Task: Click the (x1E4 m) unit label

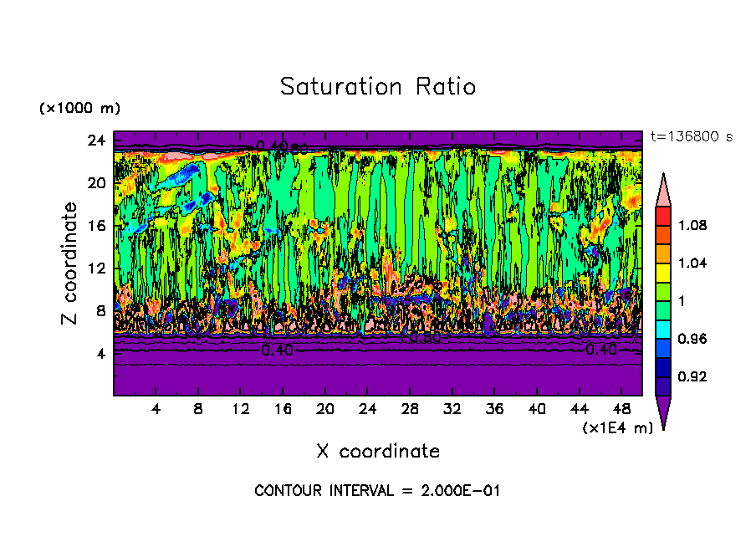Action: [618, 428]
